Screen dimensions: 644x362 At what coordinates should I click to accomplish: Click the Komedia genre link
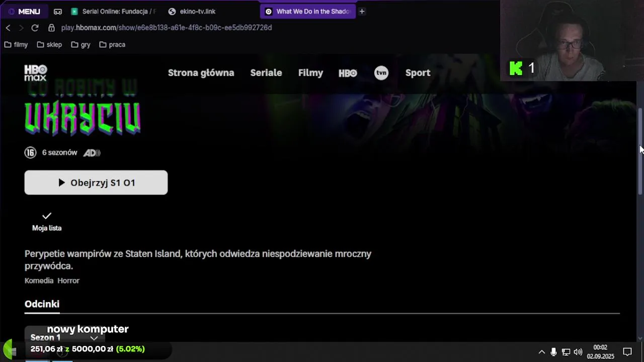click(39, 281)
